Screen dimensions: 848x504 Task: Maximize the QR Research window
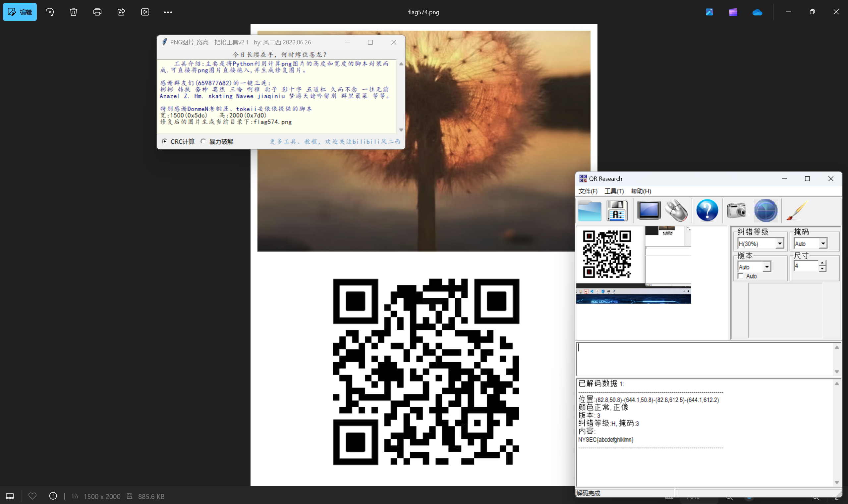(x=807, y=178)
